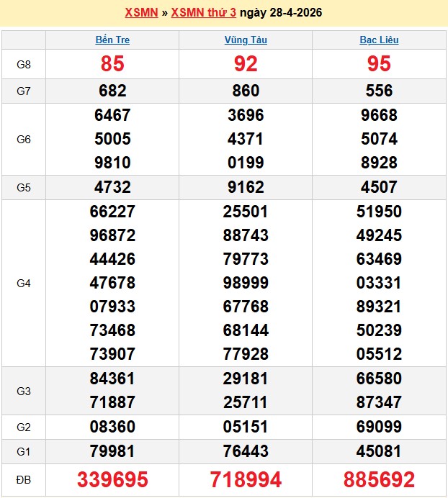The height and width of the screenshot is (498, 448).
Task: Click G1 number 76443
Action: [x=246, y=451]
